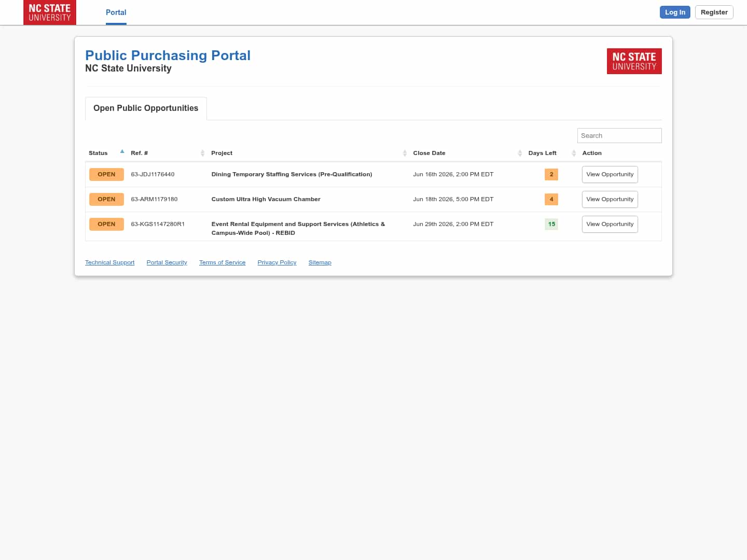
Task: Open the Sitemap link
Action: coord(320,262)
